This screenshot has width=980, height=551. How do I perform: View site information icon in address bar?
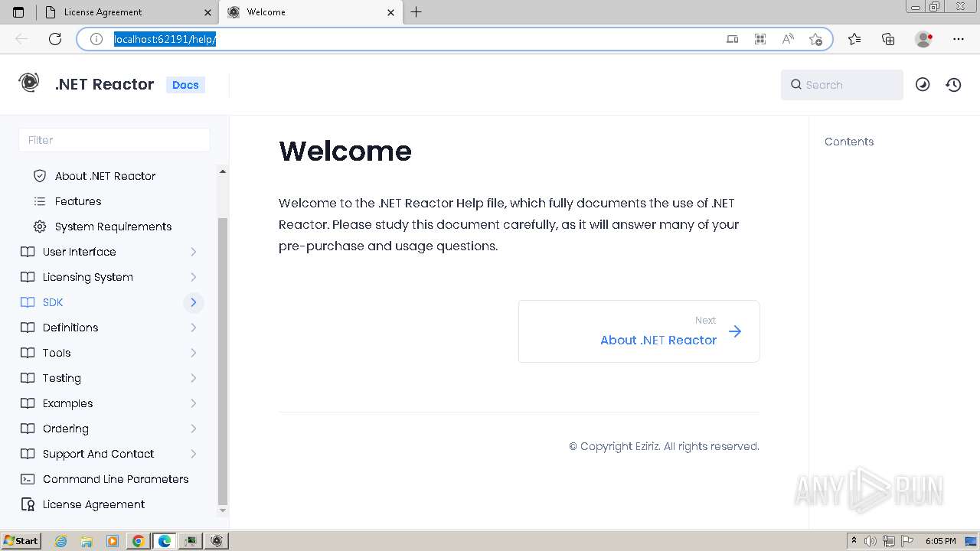click(96, 39)
